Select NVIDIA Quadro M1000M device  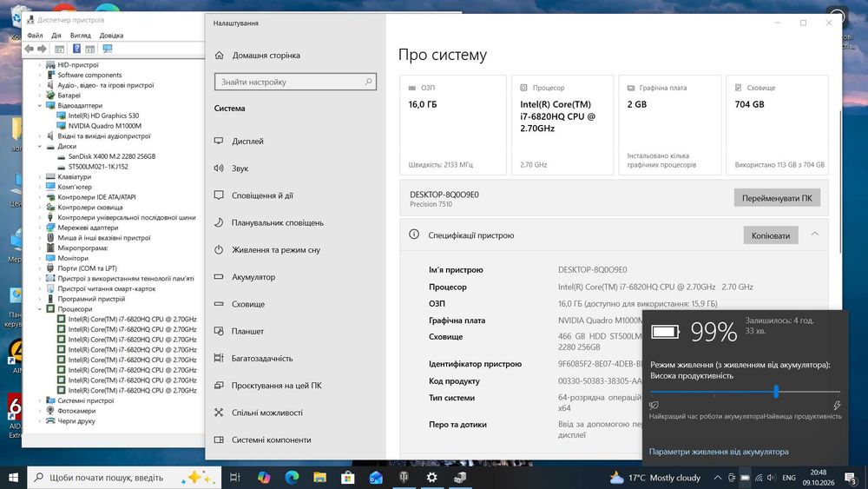point(105,126)
